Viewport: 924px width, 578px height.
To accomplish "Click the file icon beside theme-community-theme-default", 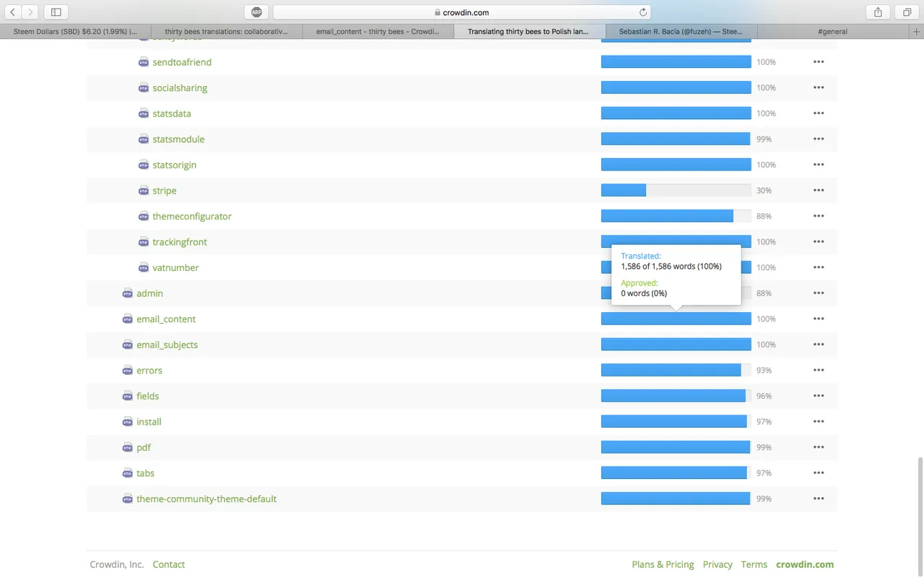I will tap(127, 499).
